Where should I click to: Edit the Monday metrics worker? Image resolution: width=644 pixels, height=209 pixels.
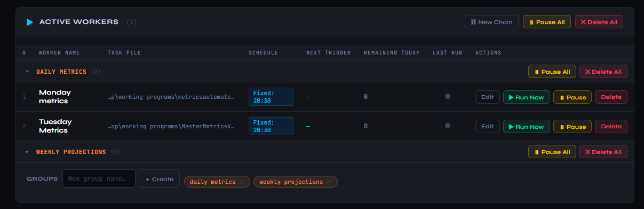tap(487, 97)
